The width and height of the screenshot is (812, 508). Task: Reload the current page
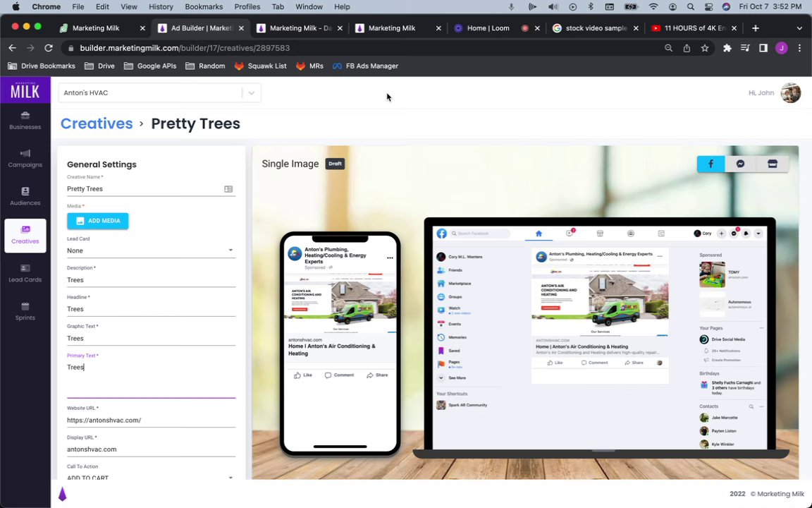point(49,48)
